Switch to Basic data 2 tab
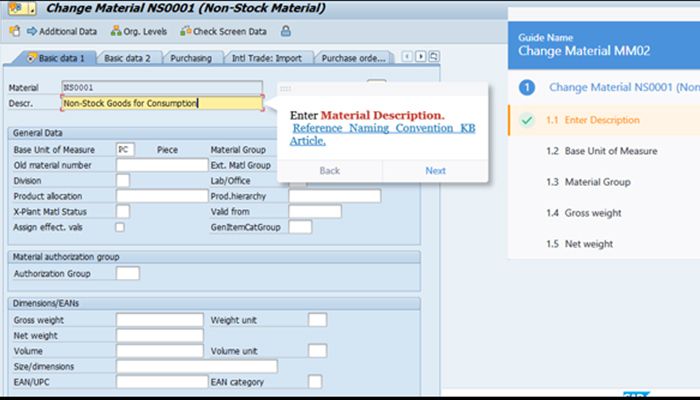This screenshot has width=700, height=400. (127, 58)
